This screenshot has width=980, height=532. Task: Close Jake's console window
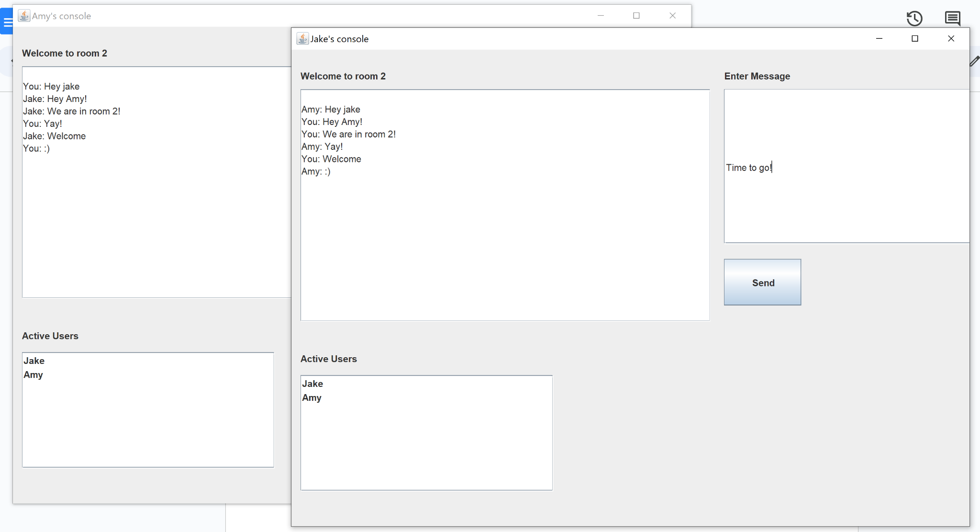click(951, 39)
